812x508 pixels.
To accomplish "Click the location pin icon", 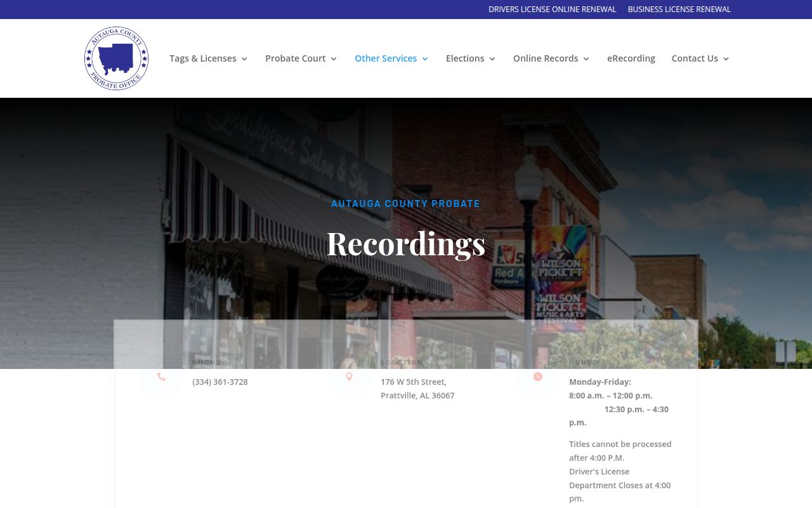I will coord(349,377).
